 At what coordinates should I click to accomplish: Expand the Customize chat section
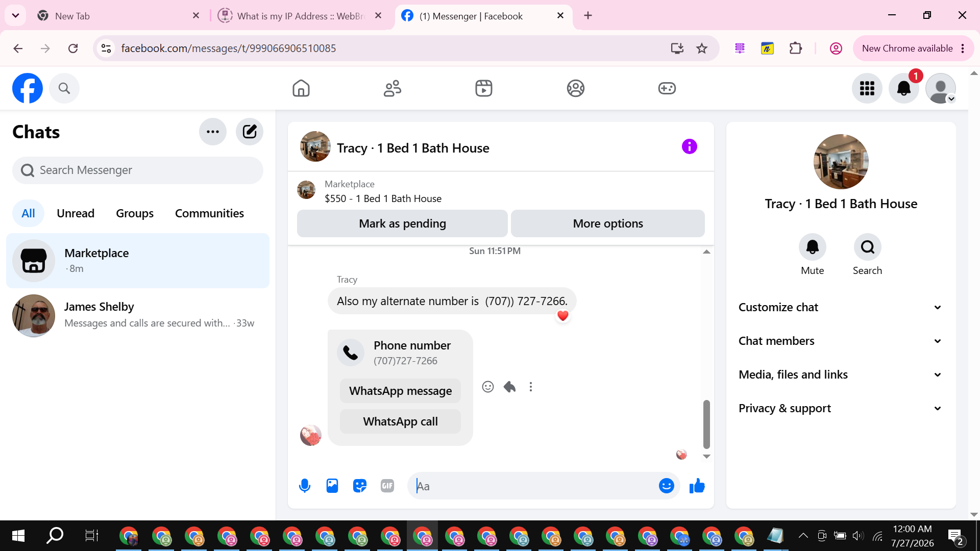point(841,307)
